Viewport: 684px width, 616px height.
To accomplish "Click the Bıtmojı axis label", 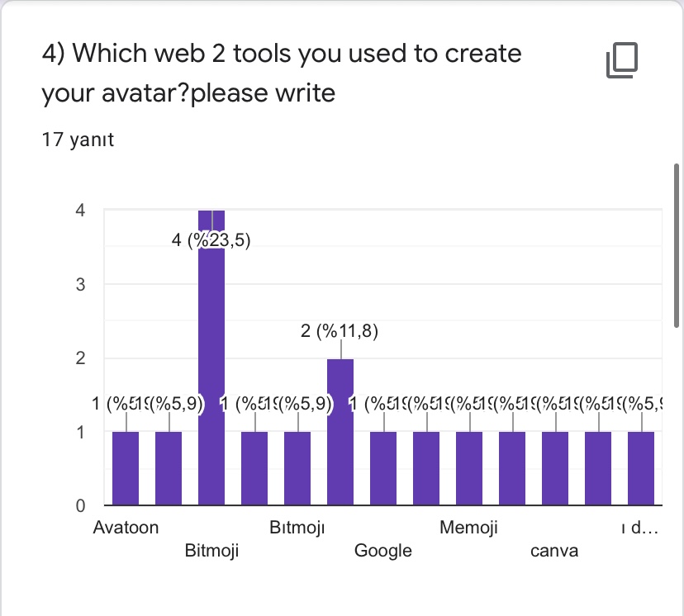I will tap(297, 527).
